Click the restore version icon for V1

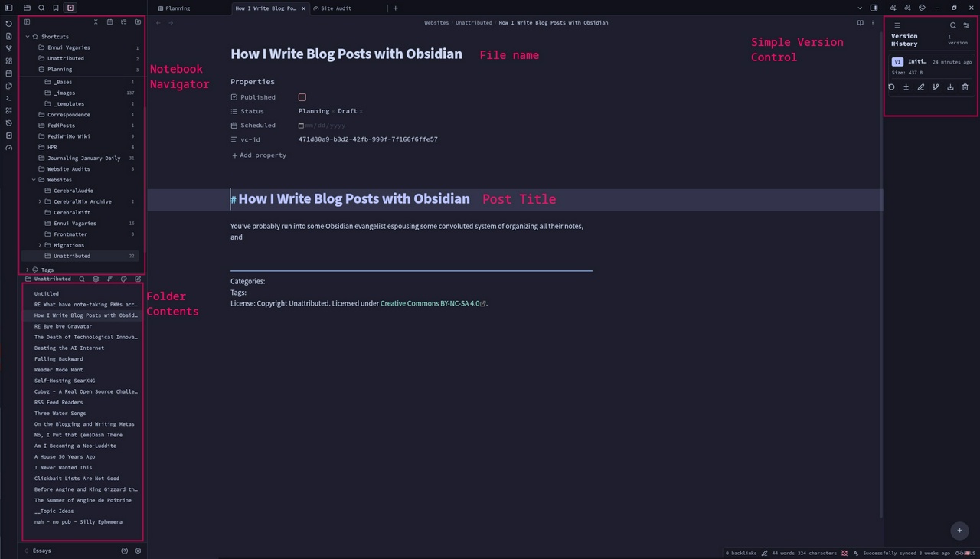[892, 87]
